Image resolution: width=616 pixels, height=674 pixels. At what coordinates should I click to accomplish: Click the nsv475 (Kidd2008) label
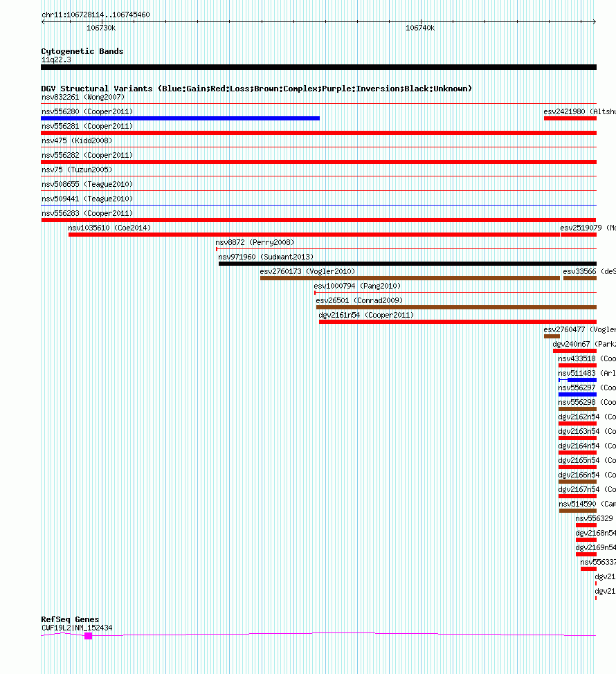pos(77,140)
